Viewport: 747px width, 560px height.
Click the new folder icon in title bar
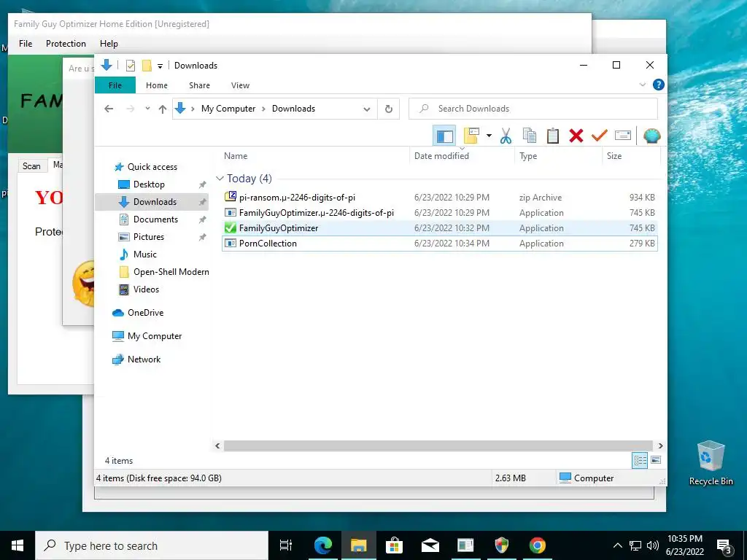click(147, 66)
